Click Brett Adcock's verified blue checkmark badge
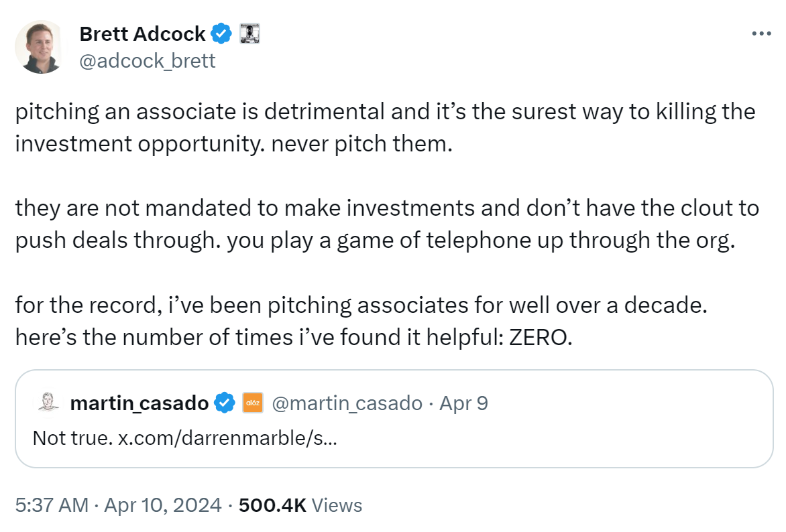This screenshot has width=786, height=532. tap(221, 34)
